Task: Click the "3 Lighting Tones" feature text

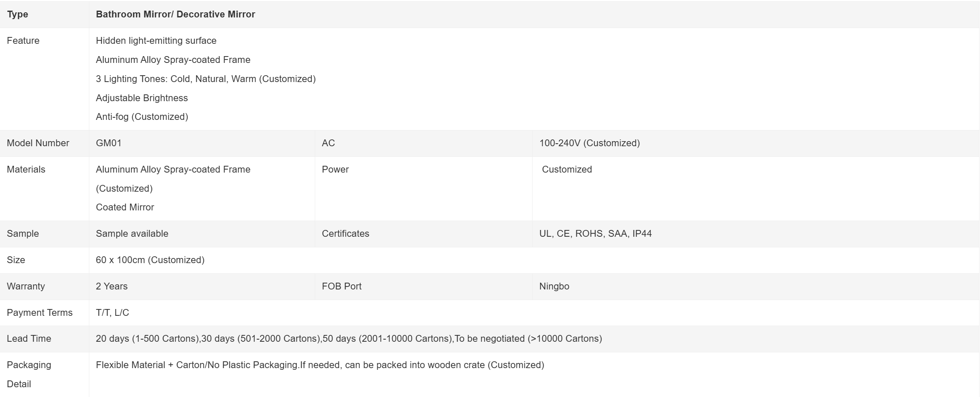Action: [x=205, y=79]
